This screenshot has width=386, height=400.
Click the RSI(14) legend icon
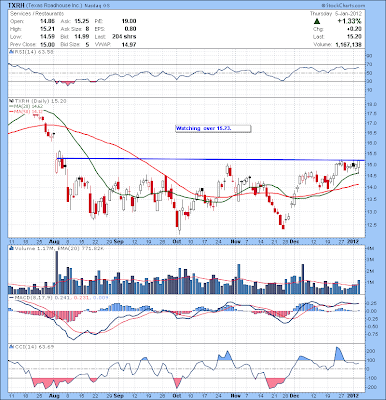10,52
